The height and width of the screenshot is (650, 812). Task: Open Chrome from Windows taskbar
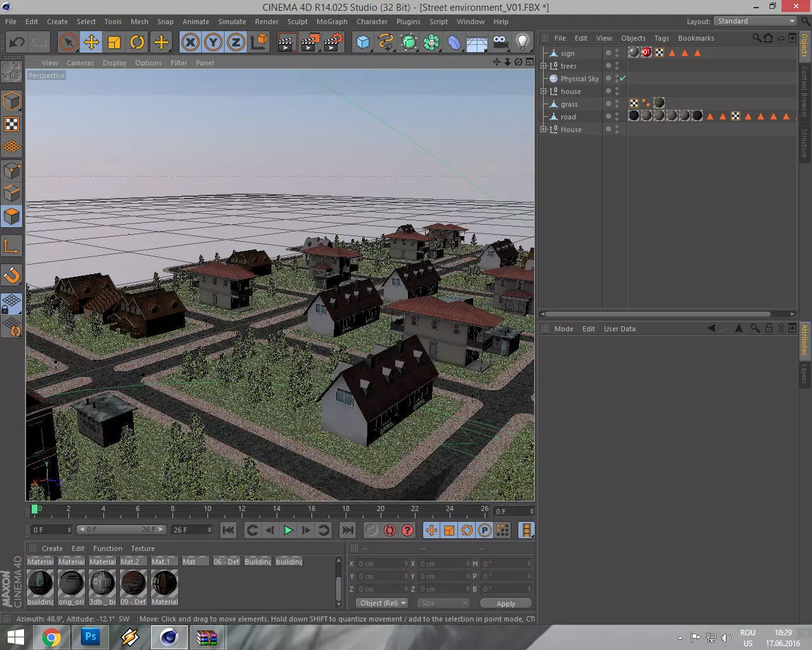tap(51, 637)
